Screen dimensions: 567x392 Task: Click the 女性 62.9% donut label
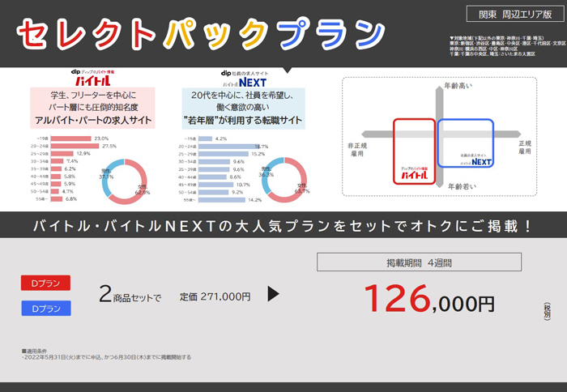(x=143, y=190)
